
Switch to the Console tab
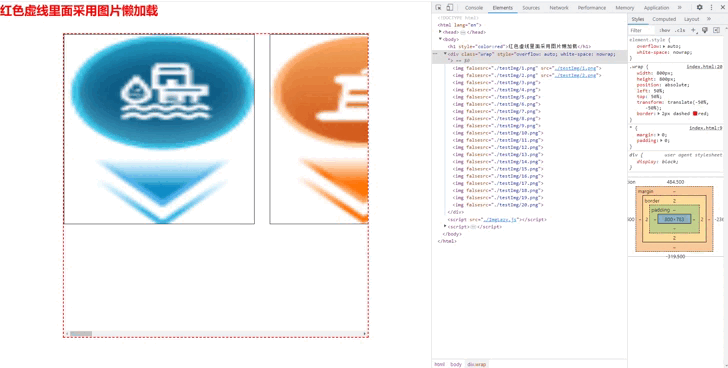474,8
